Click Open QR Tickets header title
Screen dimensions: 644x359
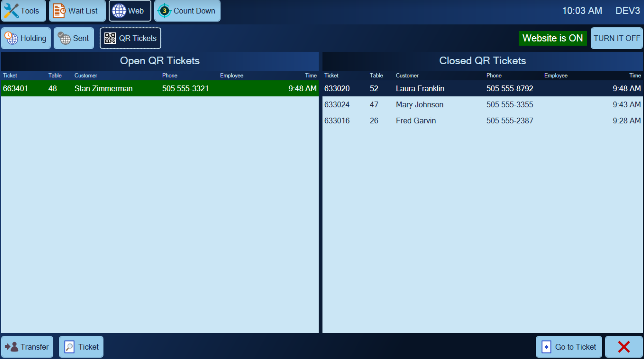[x=160, y=61]
